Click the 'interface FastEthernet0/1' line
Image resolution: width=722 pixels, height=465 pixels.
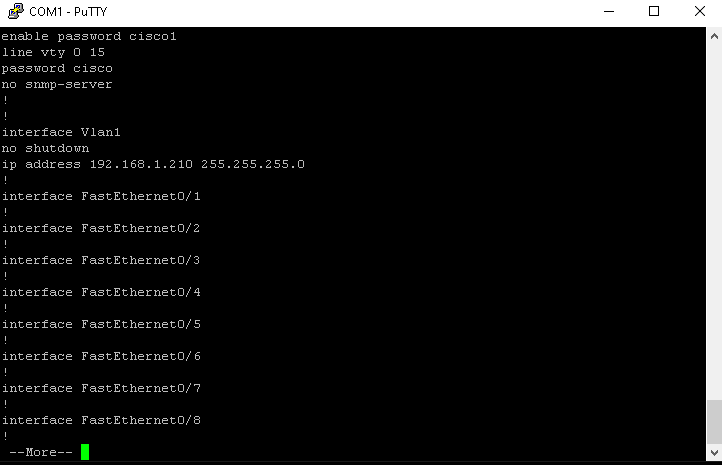tap(101, 197)
